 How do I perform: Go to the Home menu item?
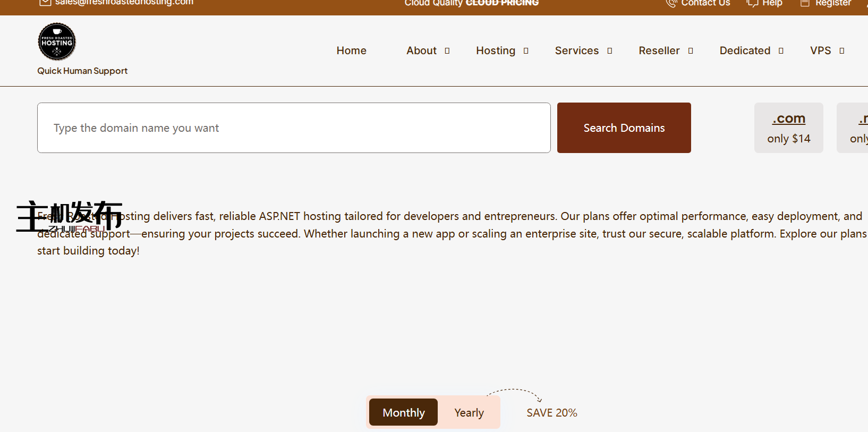point(351,50)
